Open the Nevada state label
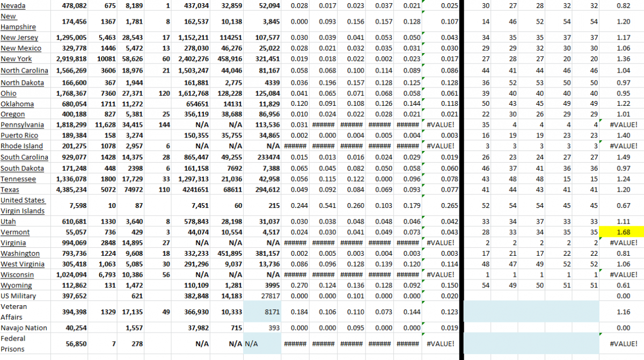 [13, 6]
